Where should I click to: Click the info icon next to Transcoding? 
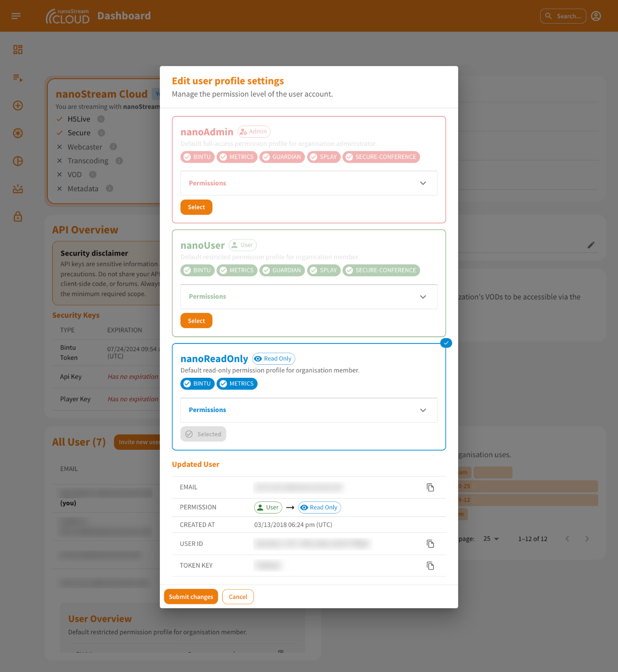(x=119, y=160)
